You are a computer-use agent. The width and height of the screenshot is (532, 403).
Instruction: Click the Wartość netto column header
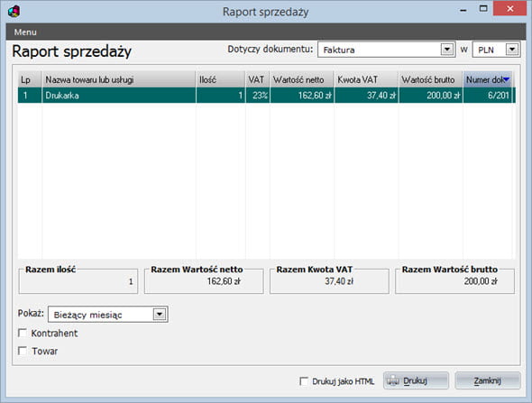pos(302,79)
